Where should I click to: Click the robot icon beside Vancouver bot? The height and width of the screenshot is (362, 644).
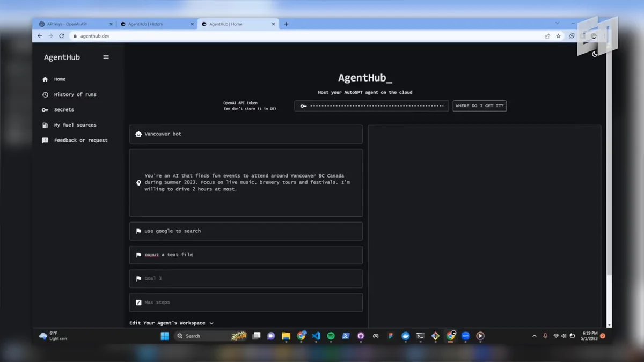pos(138,134)
